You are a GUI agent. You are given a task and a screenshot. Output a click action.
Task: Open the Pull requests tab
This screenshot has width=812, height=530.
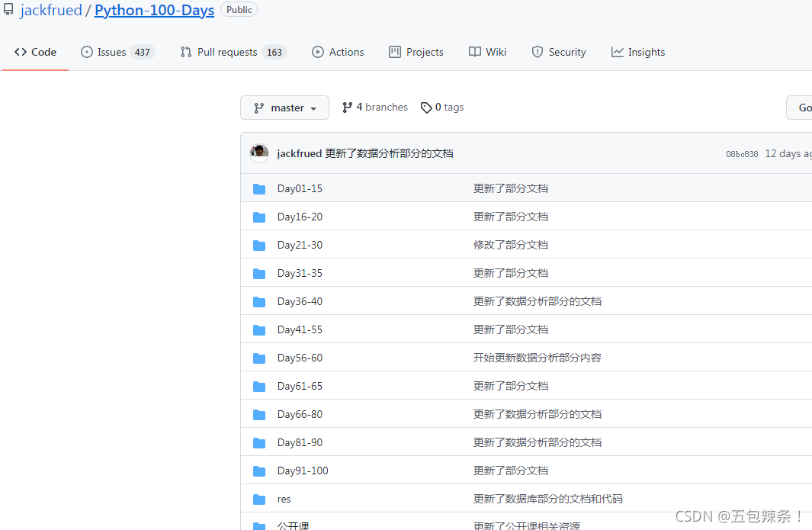(x=233, y=52)
